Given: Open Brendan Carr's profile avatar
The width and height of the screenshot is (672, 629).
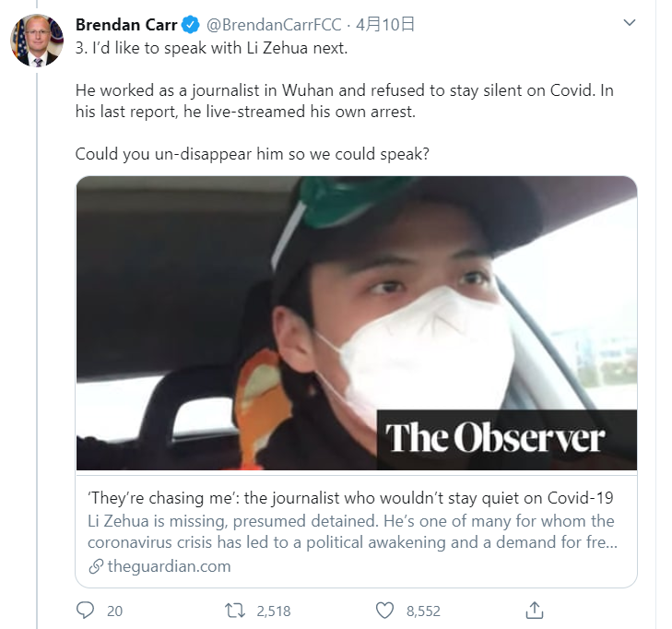Looking at the screenshot, I should (37, 42).
